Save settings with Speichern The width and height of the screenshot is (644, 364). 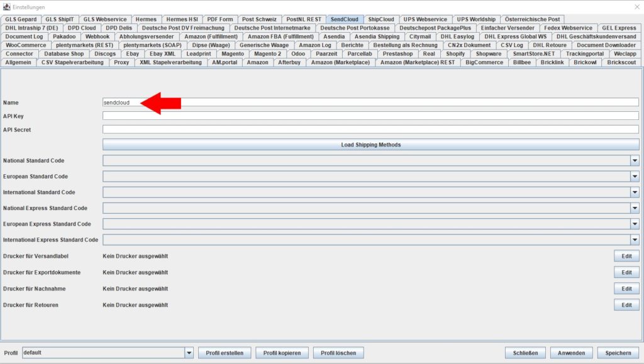pyautogui.click(x=618, y=353)
